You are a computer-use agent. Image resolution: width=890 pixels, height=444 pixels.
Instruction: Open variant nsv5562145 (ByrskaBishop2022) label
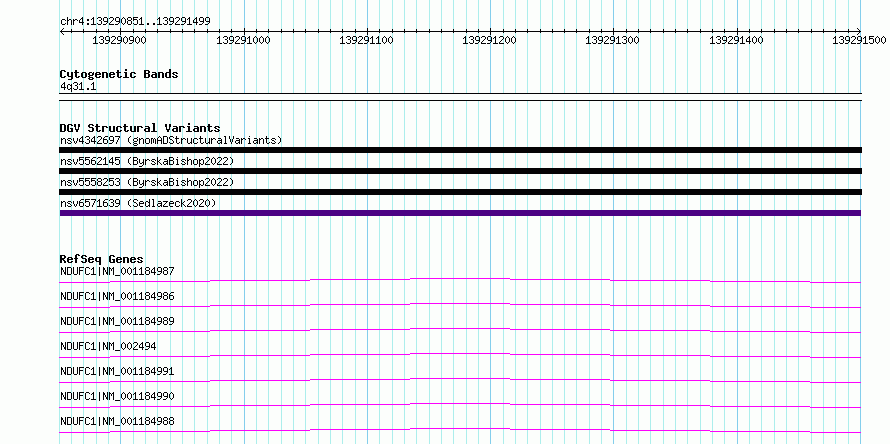point(147,161)
